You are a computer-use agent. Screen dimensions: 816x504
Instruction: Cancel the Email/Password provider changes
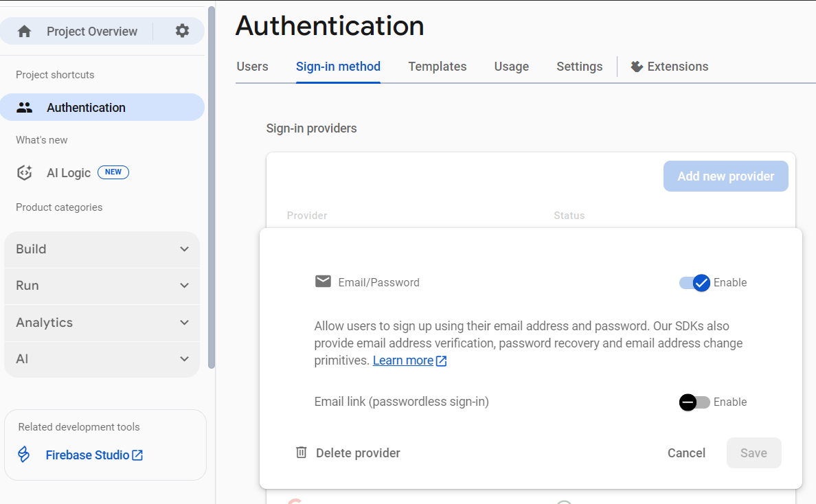pyautogui.click(x=686, y=453)
